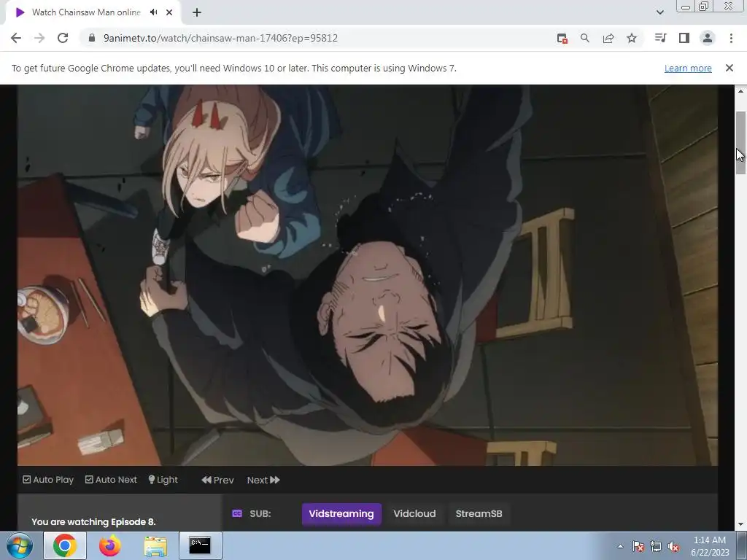747x560 pixels.
Task: Reload the current page
Action: point(63,38)
